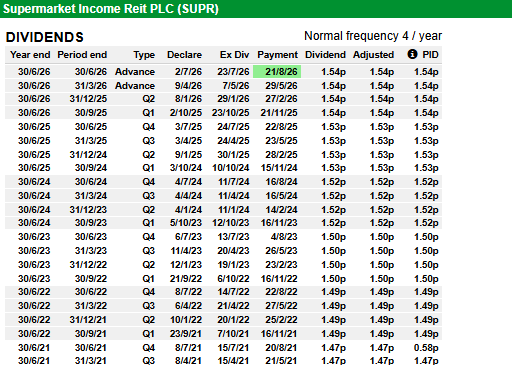Select payment date 16/11/21
Screen dimensions: 512x365
[x=279, y=334]
